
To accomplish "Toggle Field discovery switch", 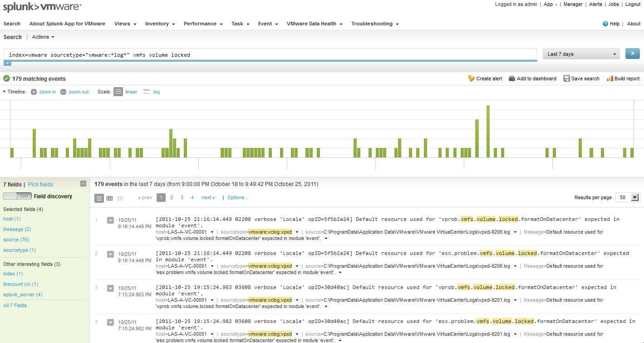I will [17, 196].
